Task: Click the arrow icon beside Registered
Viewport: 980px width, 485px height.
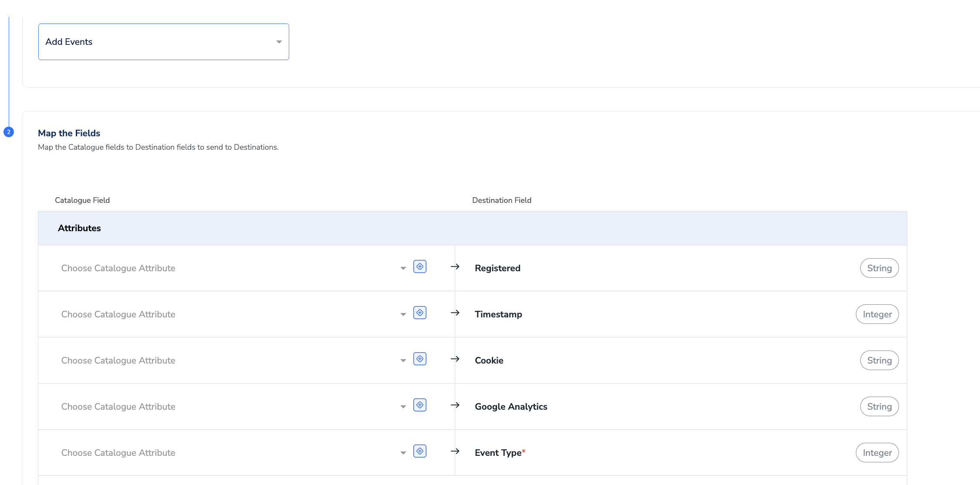Action: click(x=455, y=266)
